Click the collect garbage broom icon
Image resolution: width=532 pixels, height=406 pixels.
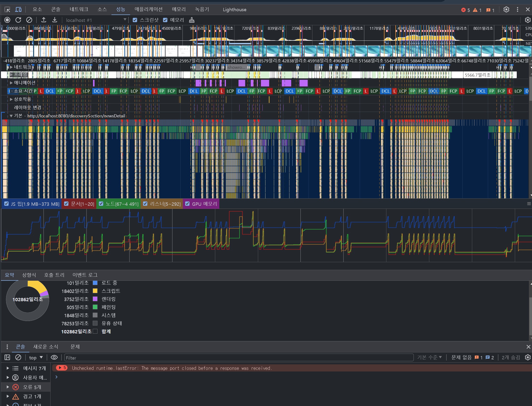click(192, 20)
